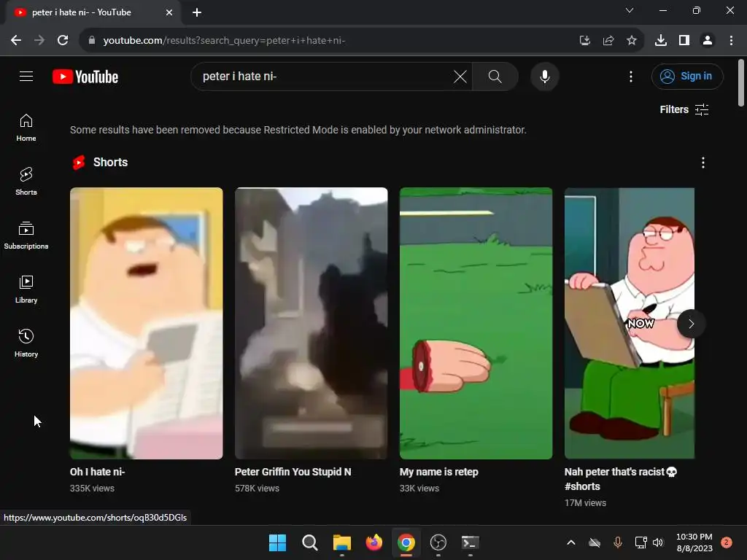Open Chrome three-dot menu

point(731,41)
